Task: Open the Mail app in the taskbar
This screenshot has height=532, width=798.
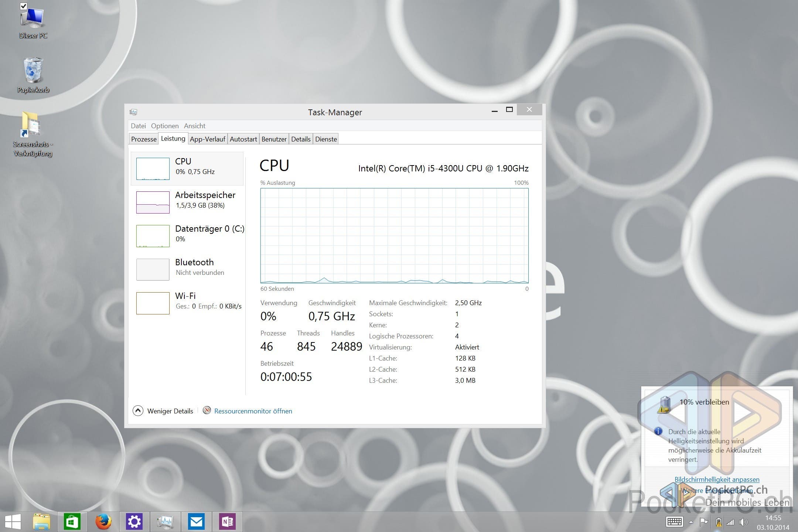Action: point(196,522)
